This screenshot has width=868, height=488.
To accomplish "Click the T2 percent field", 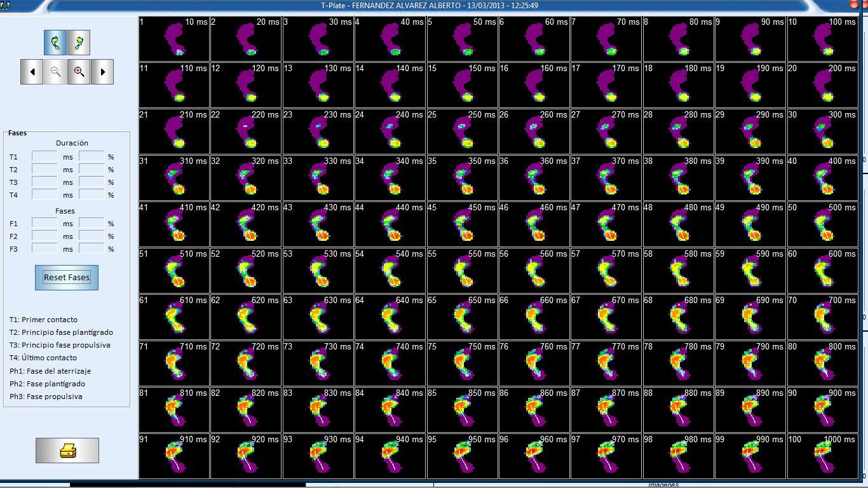I will (x=92, y=170).
